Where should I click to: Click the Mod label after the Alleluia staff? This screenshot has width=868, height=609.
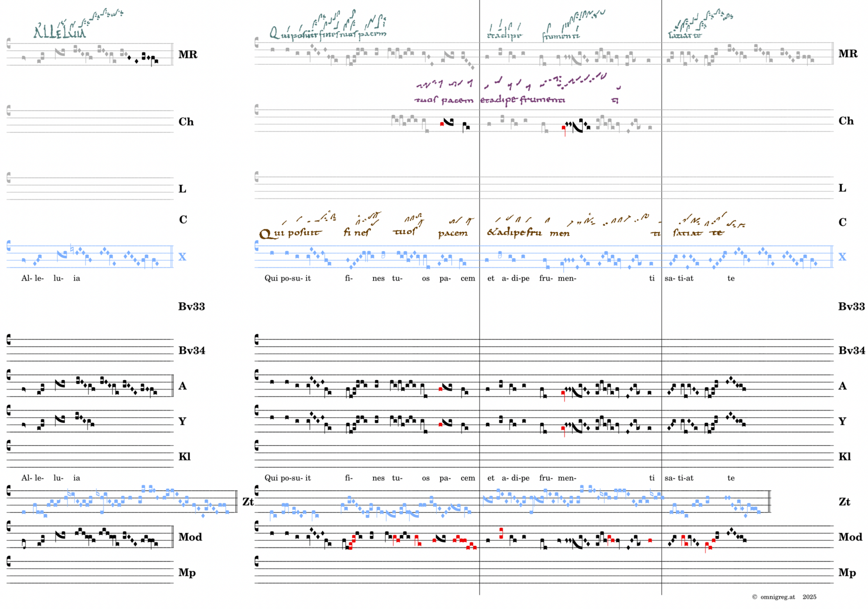190,537
